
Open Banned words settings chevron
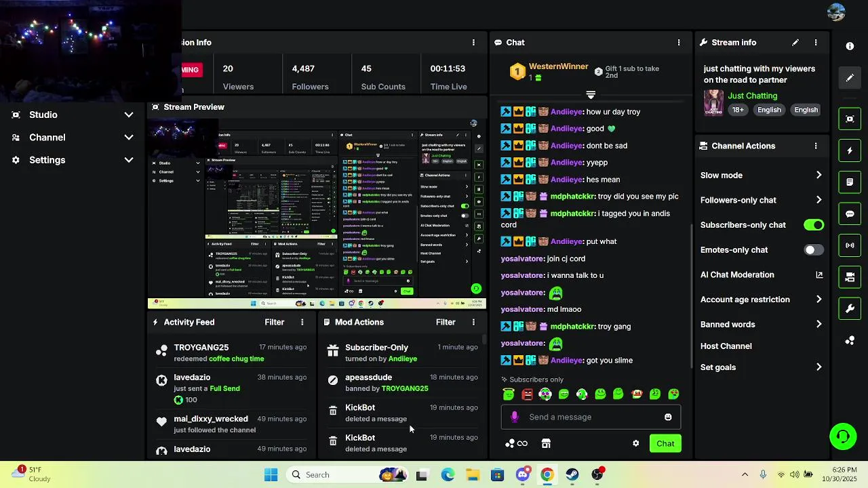pyautogui.click(x=818, y=324)
